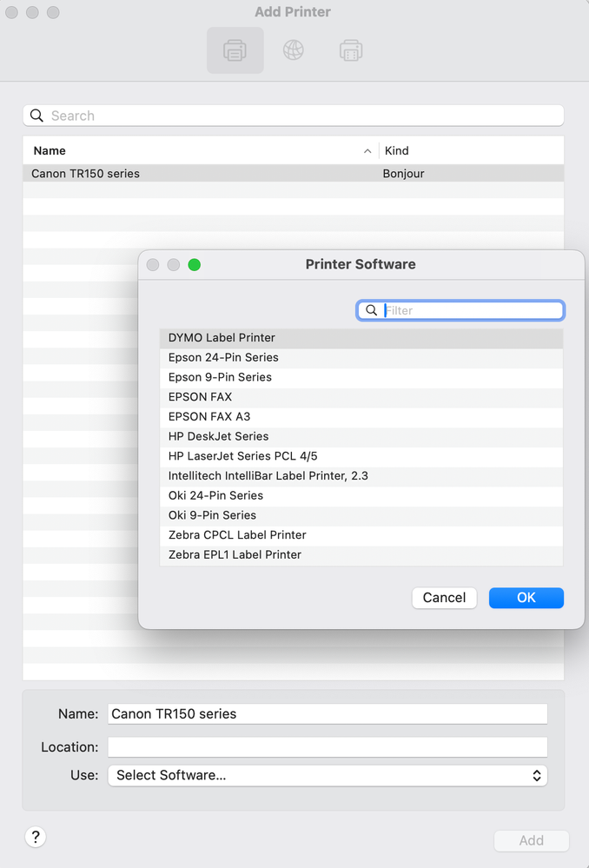Select DYMO Label Printer
The width and height of the screenshot is (589, 868).
pos(361,338)
